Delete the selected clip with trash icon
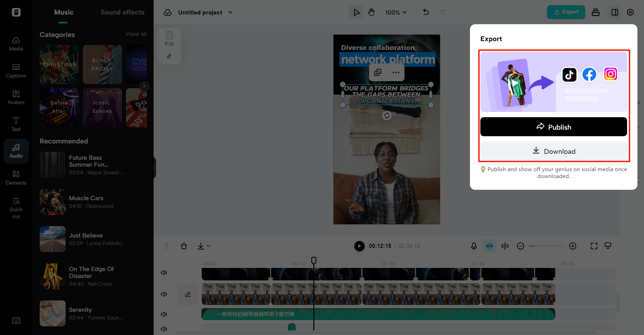The image size is (644, 335). [x=184, y=246]
